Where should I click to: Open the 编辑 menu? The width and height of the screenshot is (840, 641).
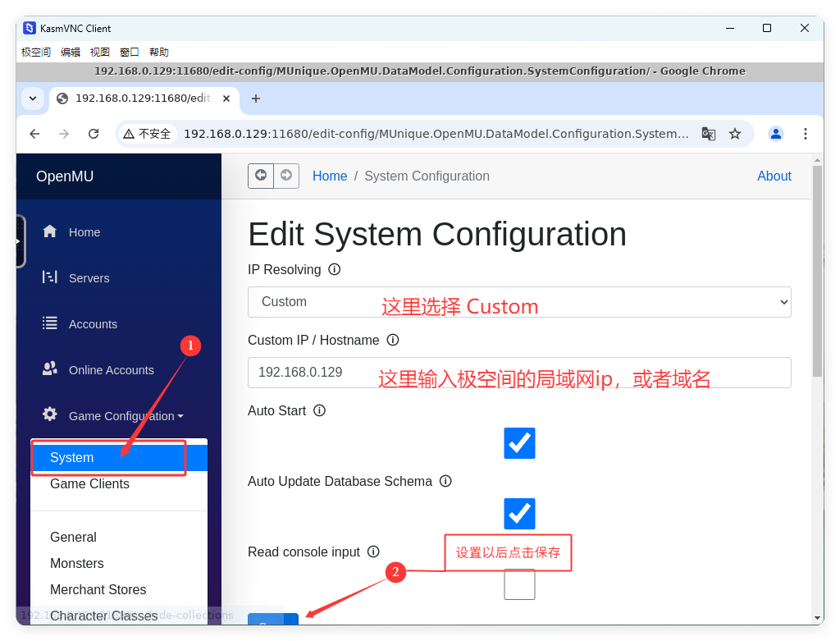[71, 52]
